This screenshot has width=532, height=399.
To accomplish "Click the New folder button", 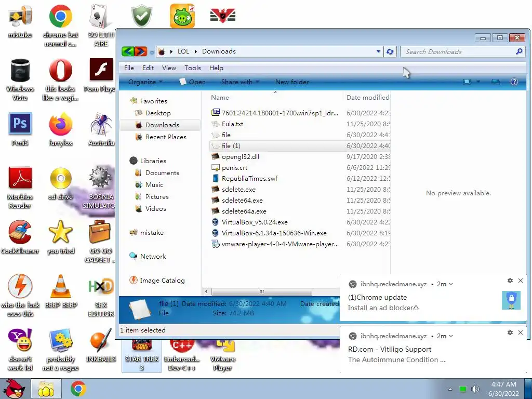I will click(x=292, y=82).
